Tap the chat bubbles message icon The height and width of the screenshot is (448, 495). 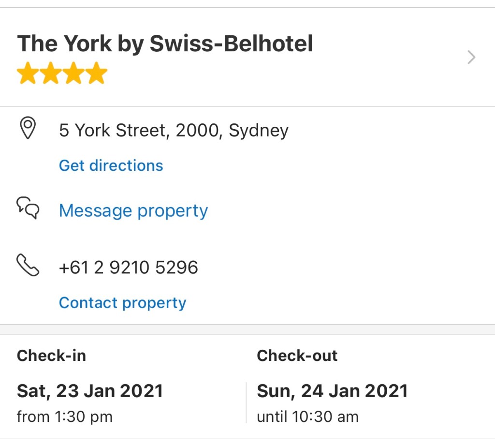coord(28,208)
